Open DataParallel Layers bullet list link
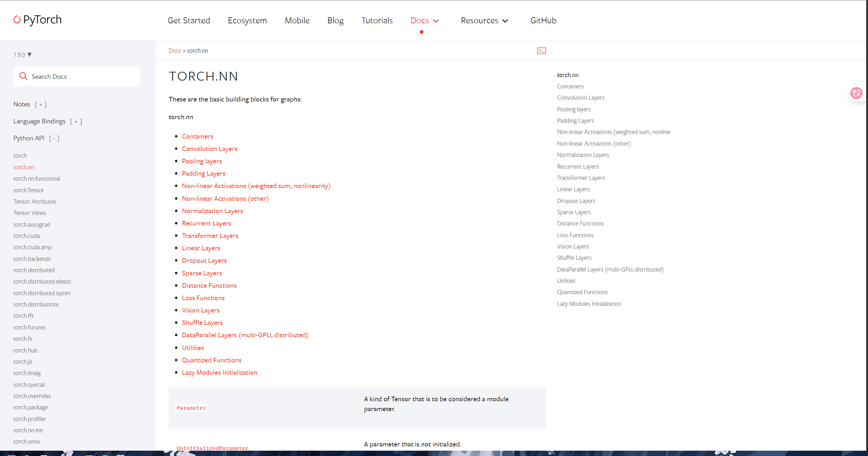 tap(245, 335)
